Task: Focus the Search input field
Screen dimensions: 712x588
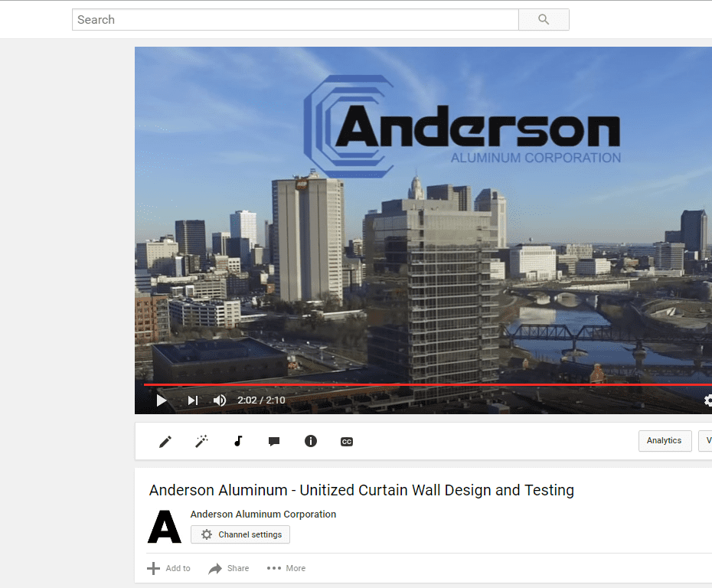Action: [296, 20]
